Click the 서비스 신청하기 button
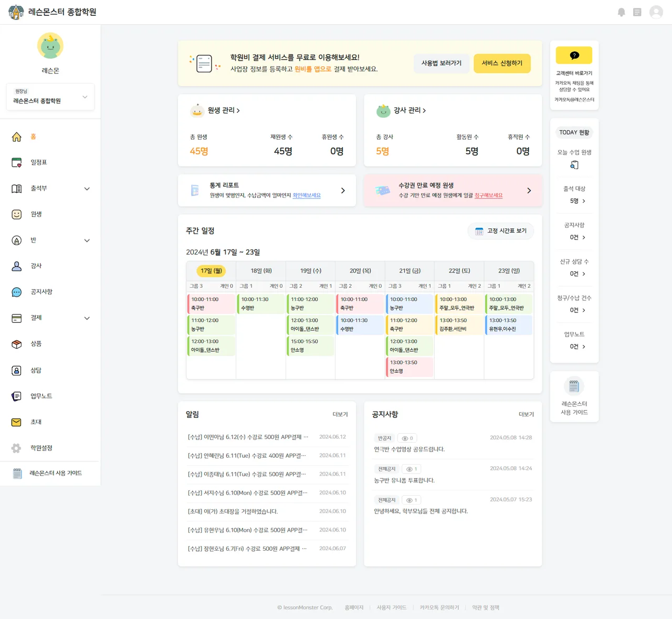The height and width of the screenshot is (619, 672). (502, 63)
